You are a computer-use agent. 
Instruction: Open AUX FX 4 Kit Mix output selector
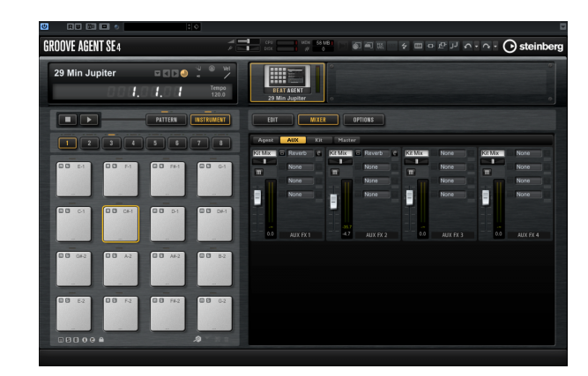(491, 153)
